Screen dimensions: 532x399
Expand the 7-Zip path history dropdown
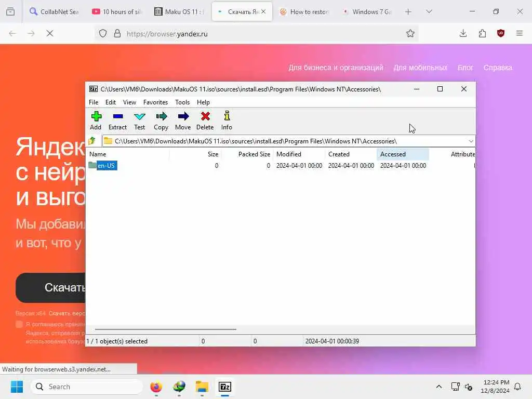click(x=471, y=141)
